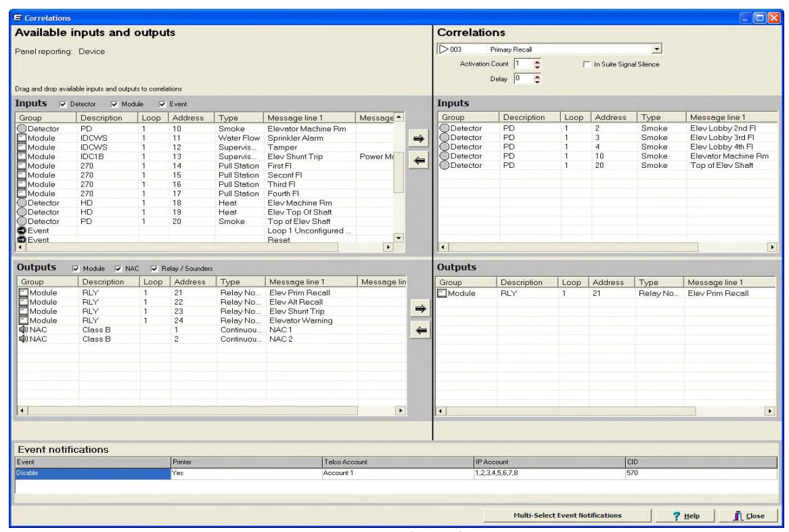Click detector icon for Elev Lobby 4th Fl correlation
The image size is (789, 532).
[x=445, y=147]
